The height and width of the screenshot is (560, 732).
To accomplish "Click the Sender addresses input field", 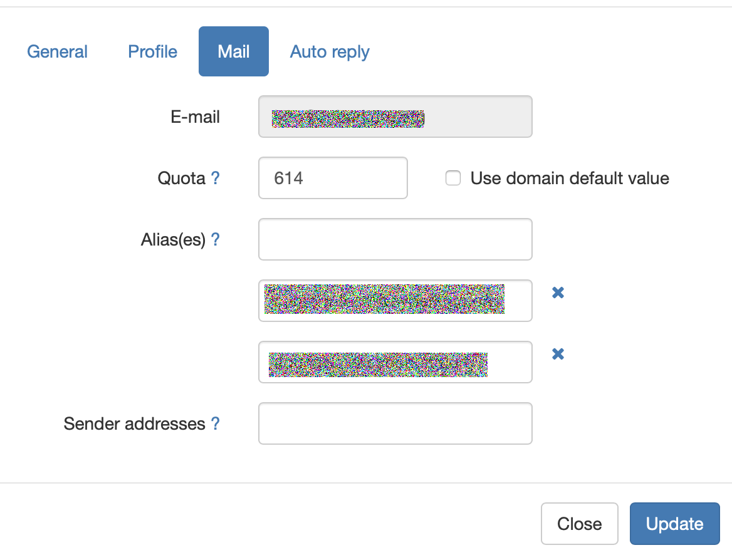I will click(x=395, y=423).
